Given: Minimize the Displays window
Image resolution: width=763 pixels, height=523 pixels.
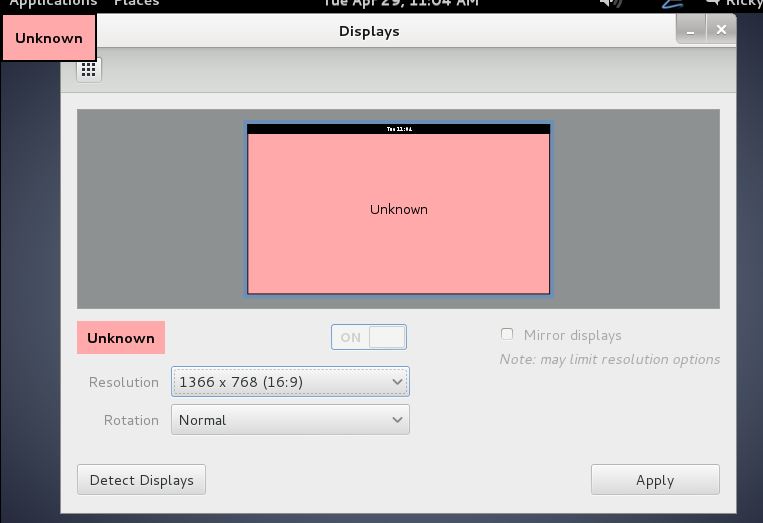Looking at the screenshot, I should (690, 31).
